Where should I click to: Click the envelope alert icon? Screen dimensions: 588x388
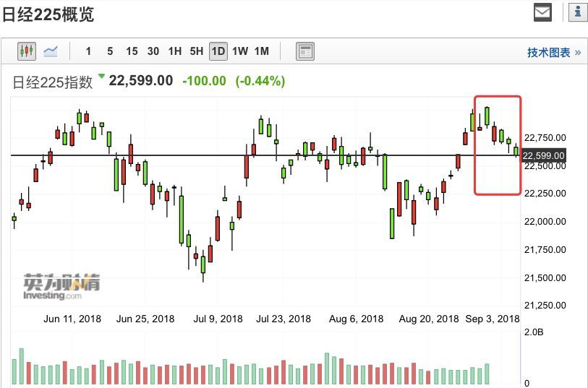542,12
